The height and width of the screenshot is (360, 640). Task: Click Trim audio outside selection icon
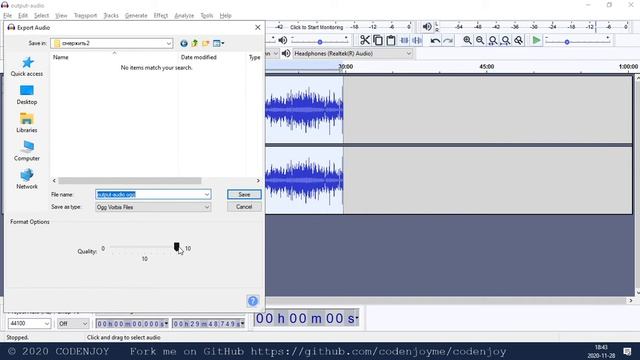404,40
